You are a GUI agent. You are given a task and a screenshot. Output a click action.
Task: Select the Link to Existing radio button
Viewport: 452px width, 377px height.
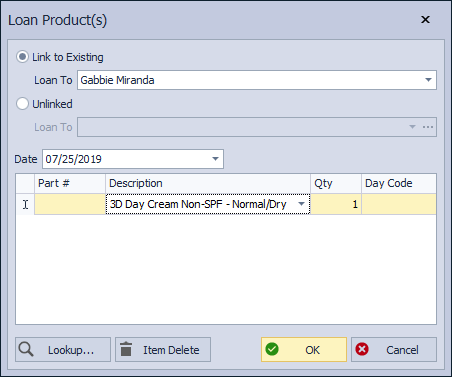tap(22, 57)
